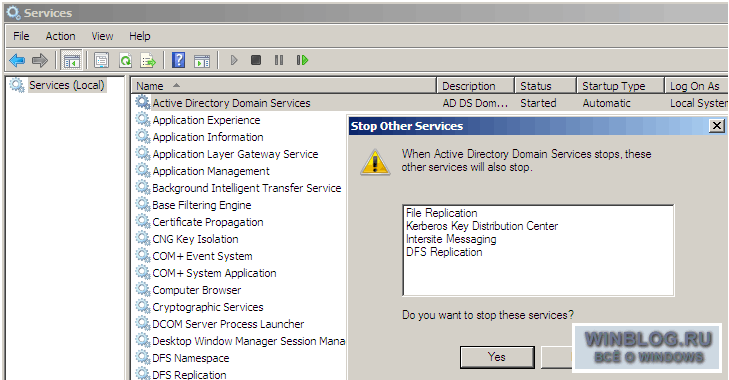This screenshot has width=729, height=380.
Task: Click the Pause Service toolbar icon
Action: point(279,60)
